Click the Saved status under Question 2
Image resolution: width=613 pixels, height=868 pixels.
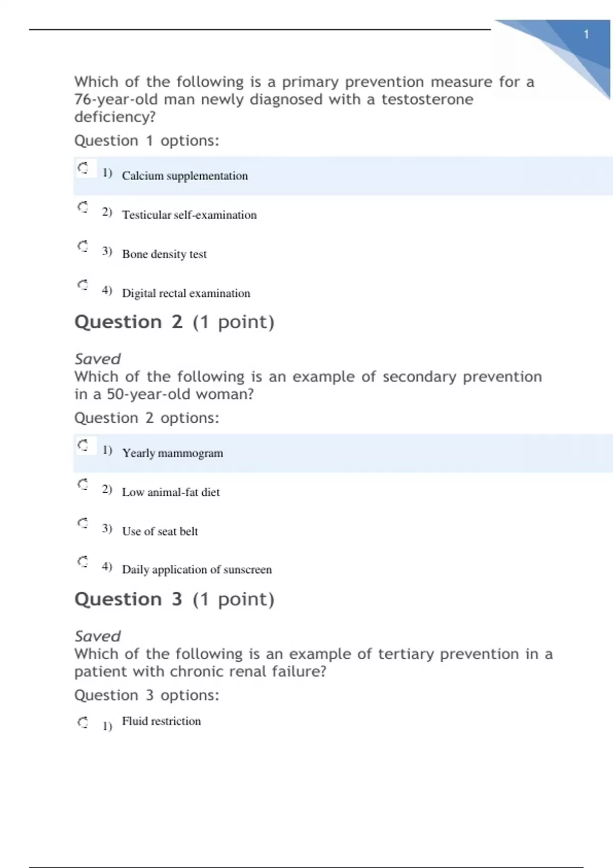tap(98, 359)
